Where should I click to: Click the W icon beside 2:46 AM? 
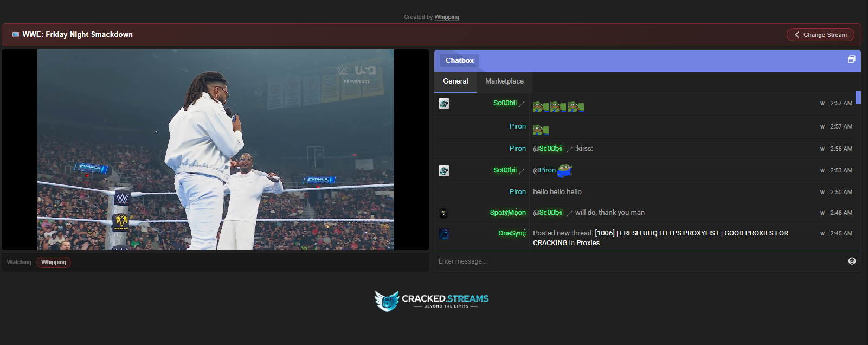[822, 213]
